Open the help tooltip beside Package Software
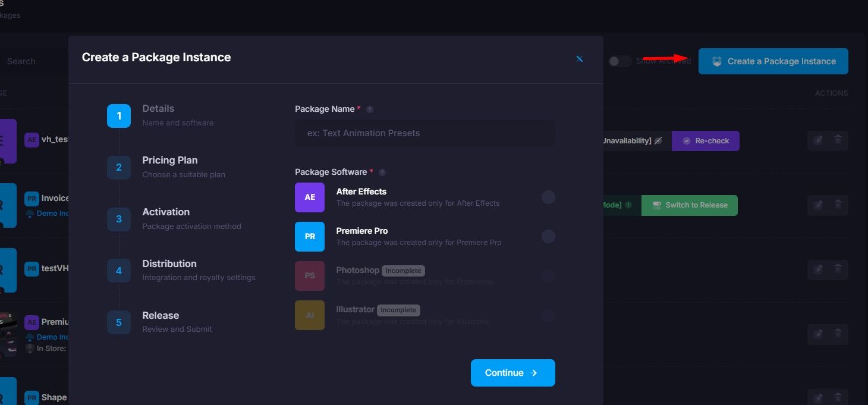The height and width of the screenshot is (405, 868). (382, 172)
